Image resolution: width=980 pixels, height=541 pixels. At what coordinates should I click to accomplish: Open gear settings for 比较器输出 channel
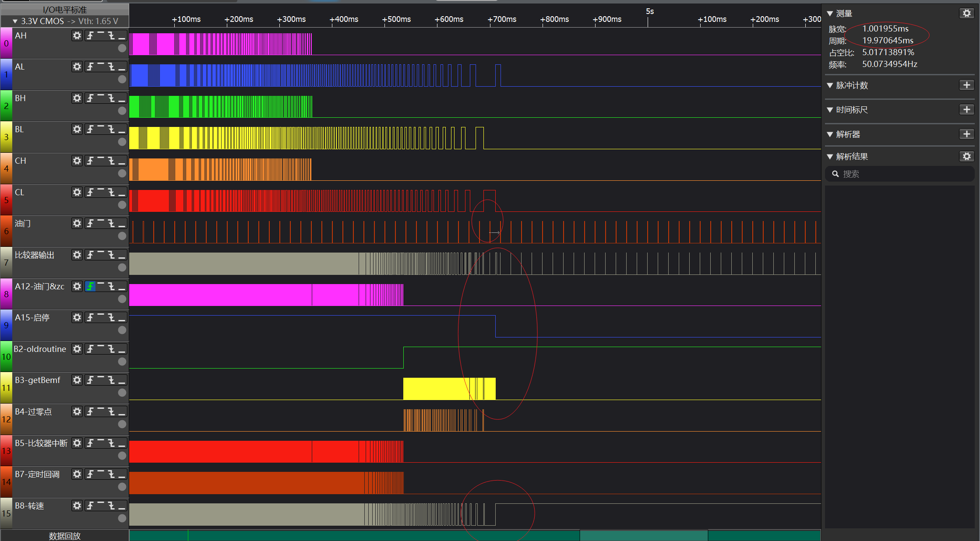77,255
